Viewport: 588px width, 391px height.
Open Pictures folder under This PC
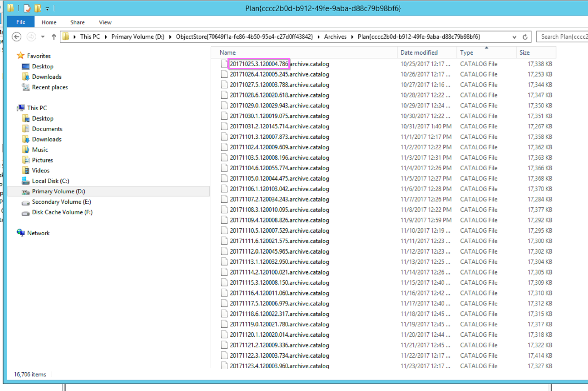pos(42,160)
